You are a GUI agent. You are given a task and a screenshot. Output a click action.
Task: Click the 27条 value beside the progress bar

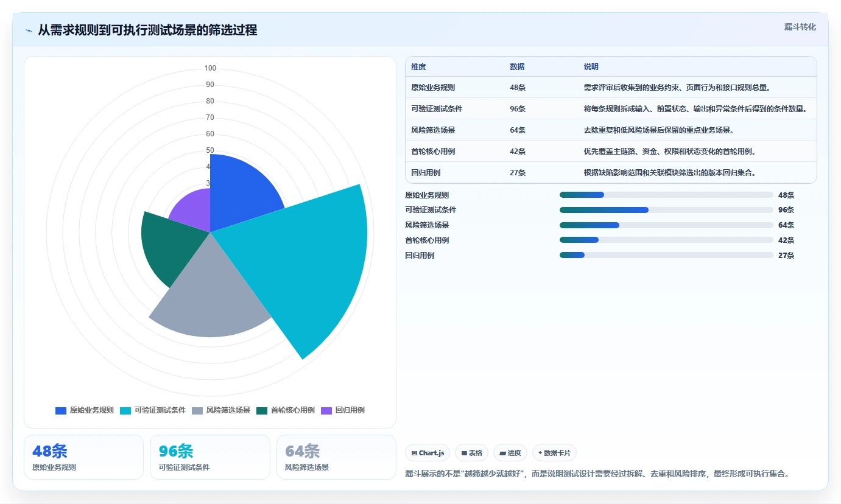[786, 256]
